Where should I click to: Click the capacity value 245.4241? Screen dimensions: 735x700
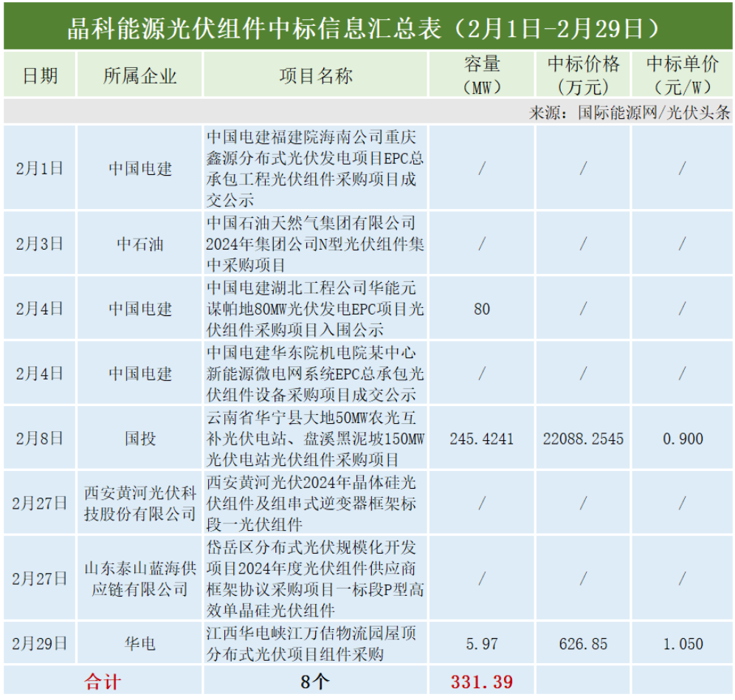(x=482, y=439)
